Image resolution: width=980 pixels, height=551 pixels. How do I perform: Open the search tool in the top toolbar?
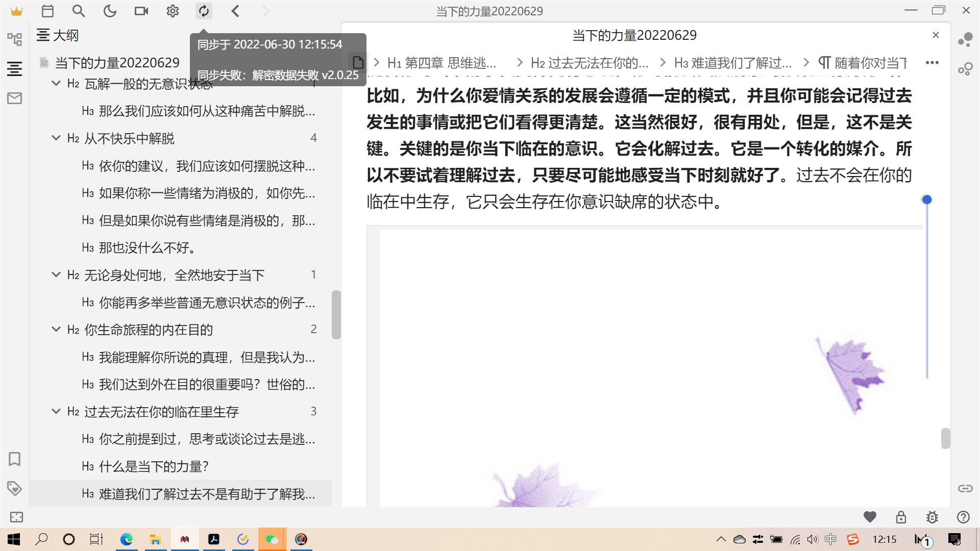(x=79, y=11)
